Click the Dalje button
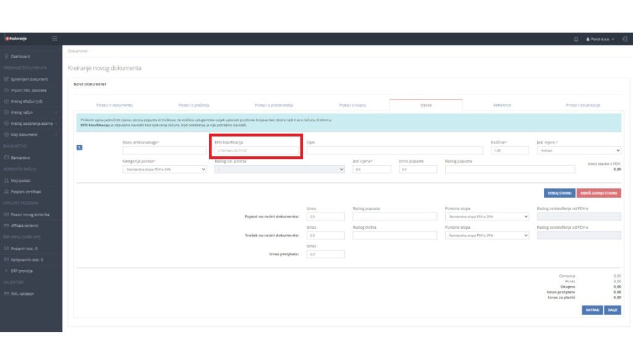 (x=612, y=310)
